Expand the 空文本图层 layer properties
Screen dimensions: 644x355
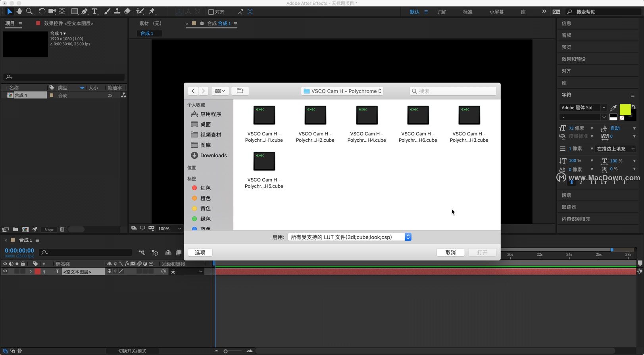pyautogui.click(x=31, y=272)
